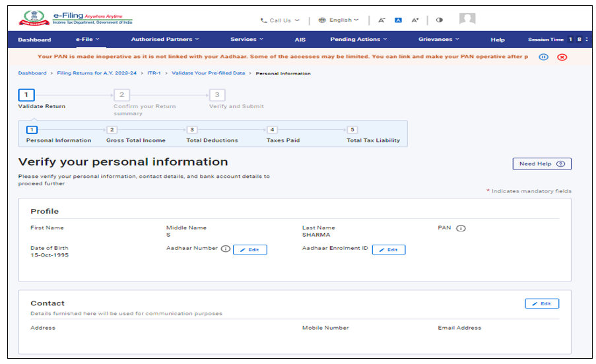Expand the Authorised Partners menu
The image size is (596, 364).
coord(165,40)
